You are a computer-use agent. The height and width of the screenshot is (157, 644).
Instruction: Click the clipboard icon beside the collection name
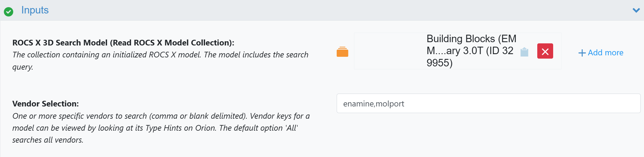(524, 52)
